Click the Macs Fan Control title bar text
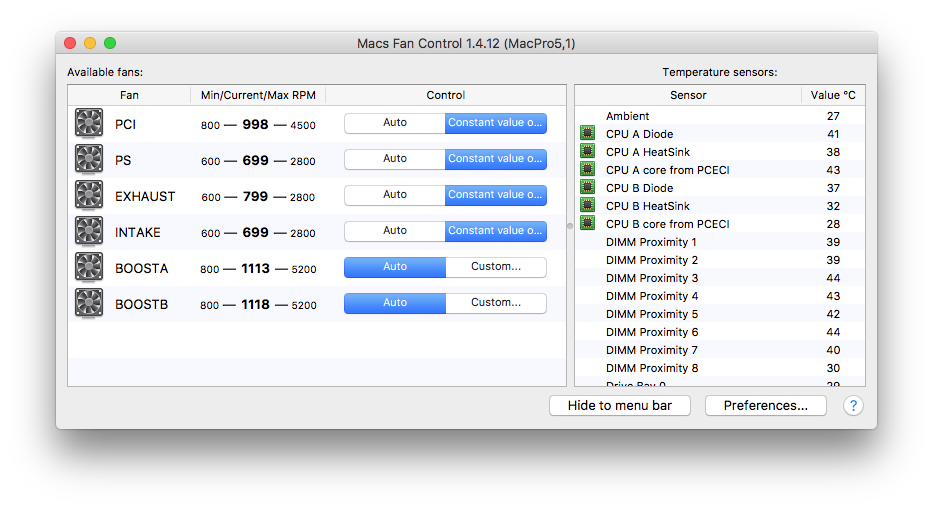The width and height of the screenshot is (933, 509). [466, 43]
